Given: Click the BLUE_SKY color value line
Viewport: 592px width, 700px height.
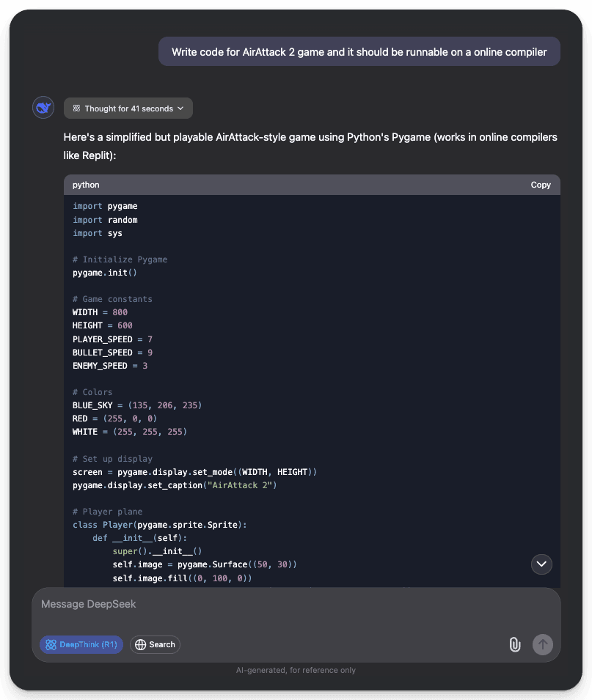Looking at the screenshot, I should 136,405.
